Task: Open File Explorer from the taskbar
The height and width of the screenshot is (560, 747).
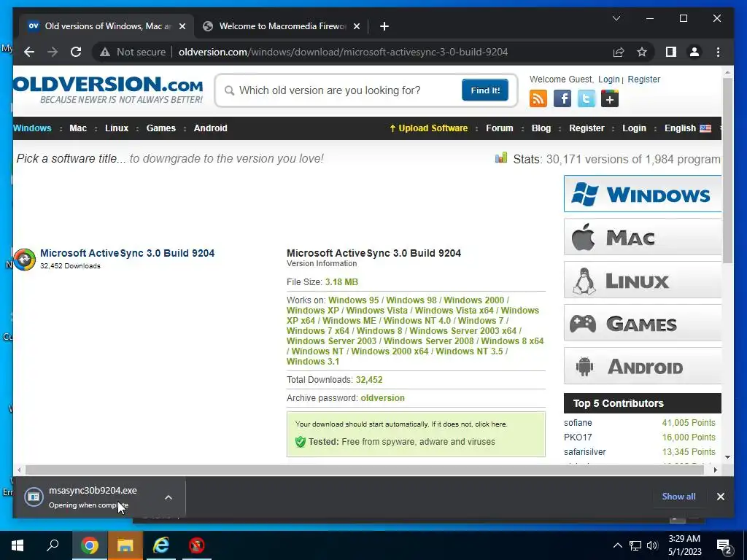Action: tap(125, 545)
